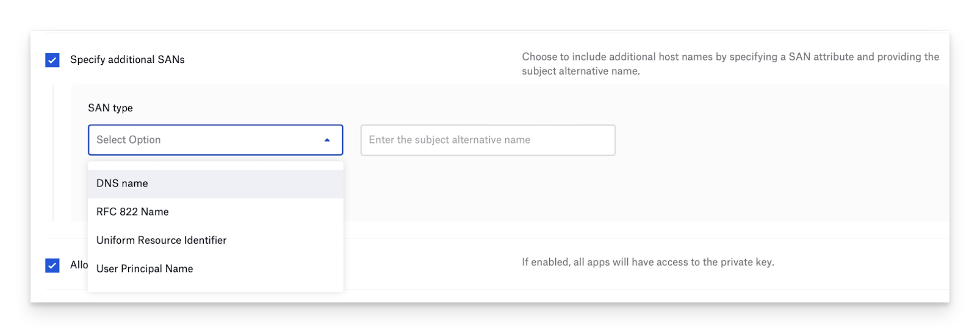
Task: Toggle the checkbox beside the partially hidden Allow label
Action: [52, 265]
